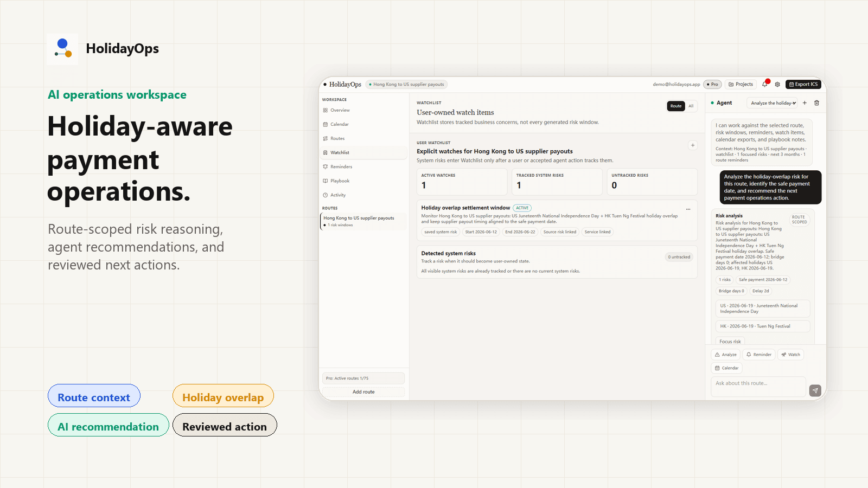Viewport: 868px width, 488px height.
Task: Add a new watch item with the plus icon
Action: click(x=693, y=145)
